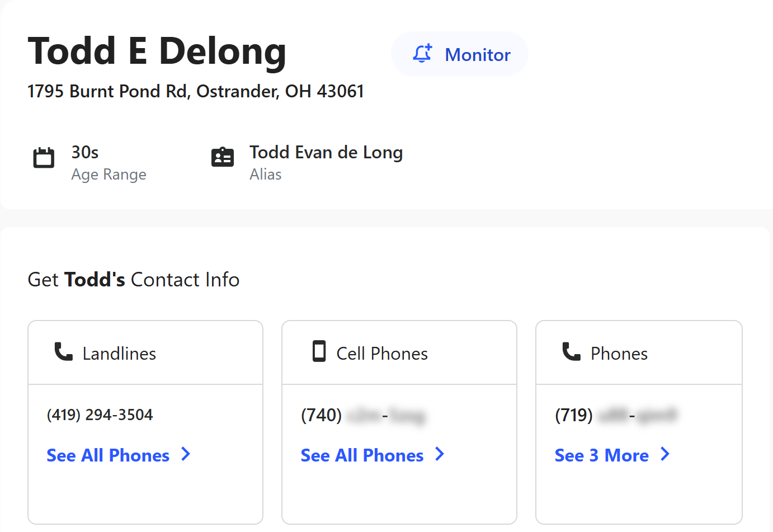This screenshot has height=532, width=773.
Task: Click the Todd Evan de Long alias text
Action: pos(326,152)
